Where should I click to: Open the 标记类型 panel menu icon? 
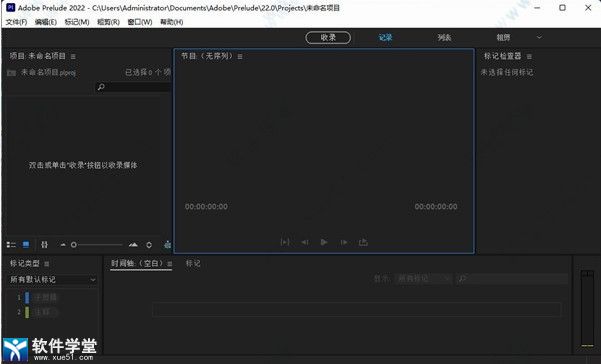pyautogui.click(x=46, y=264)
